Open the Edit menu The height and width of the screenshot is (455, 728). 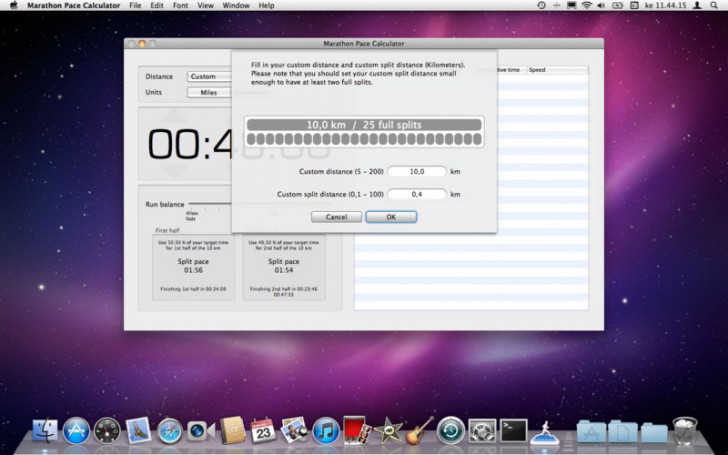(x=157, y=6)
